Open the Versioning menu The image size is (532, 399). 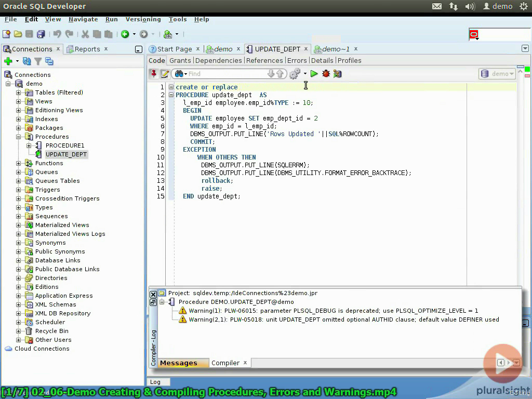point(143,19)
